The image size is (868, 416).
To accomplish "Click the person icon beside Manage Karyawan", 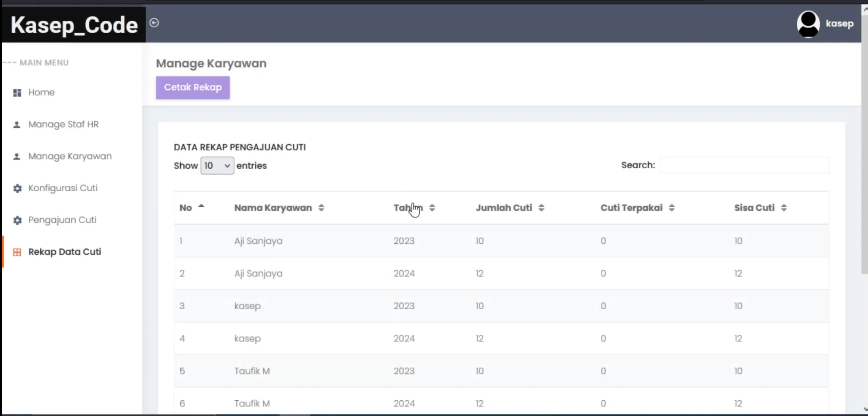I will (x=17, y=157).
